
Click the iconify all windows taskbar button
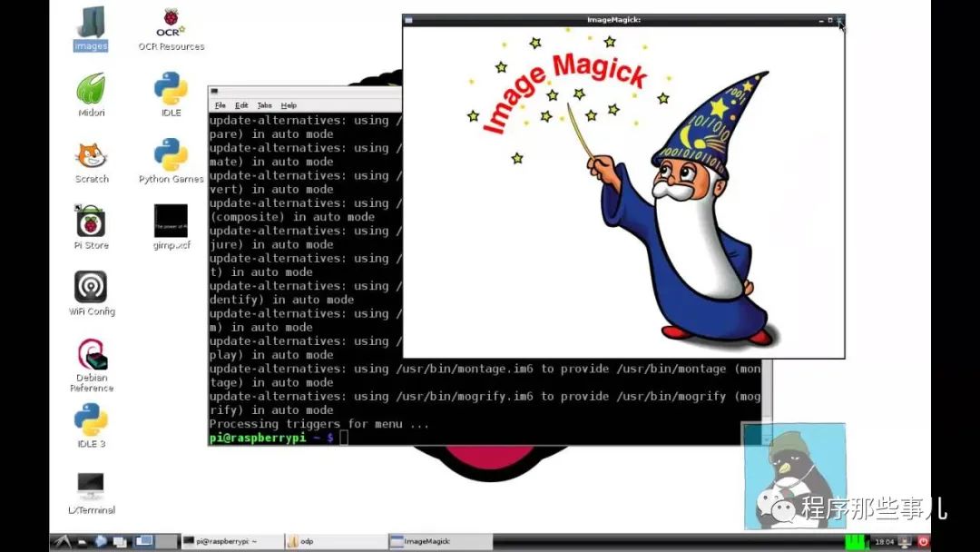[120, 542]
